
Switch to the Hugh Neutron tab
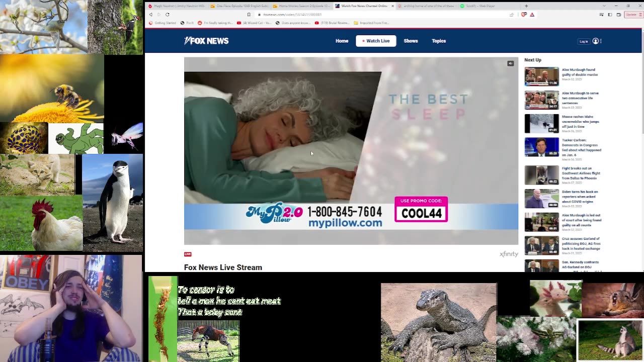[176, 6]
